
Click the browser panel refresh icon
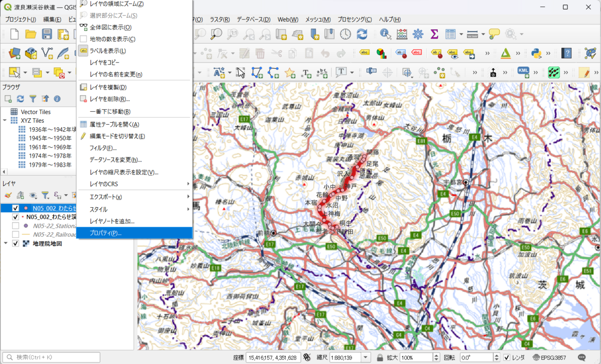21,99
